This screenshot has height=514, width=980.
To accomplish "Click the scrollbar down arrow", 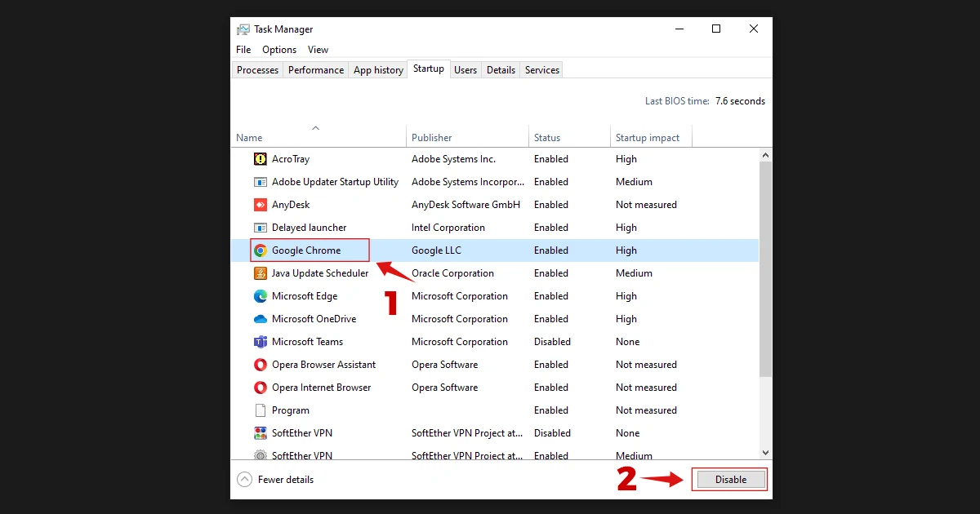I will click(x=765, y=452).
